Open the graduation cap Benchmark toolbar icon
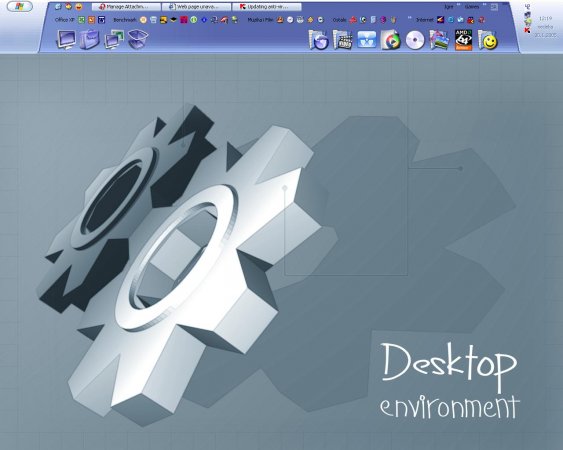 point(173,20)
